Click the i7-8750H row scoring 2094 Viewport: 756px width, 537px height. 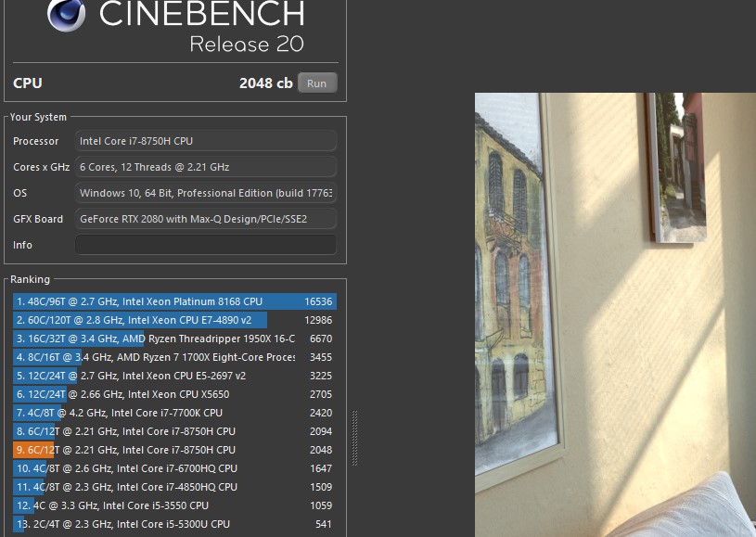(174, 431)
